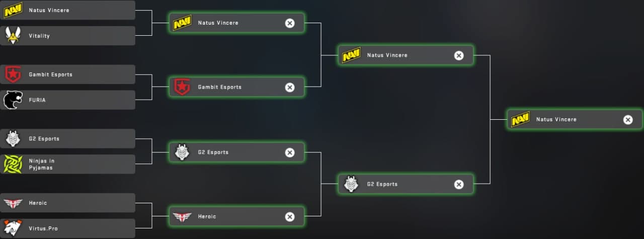Clear the champion Natus Vincere pick

click(628, 120)
